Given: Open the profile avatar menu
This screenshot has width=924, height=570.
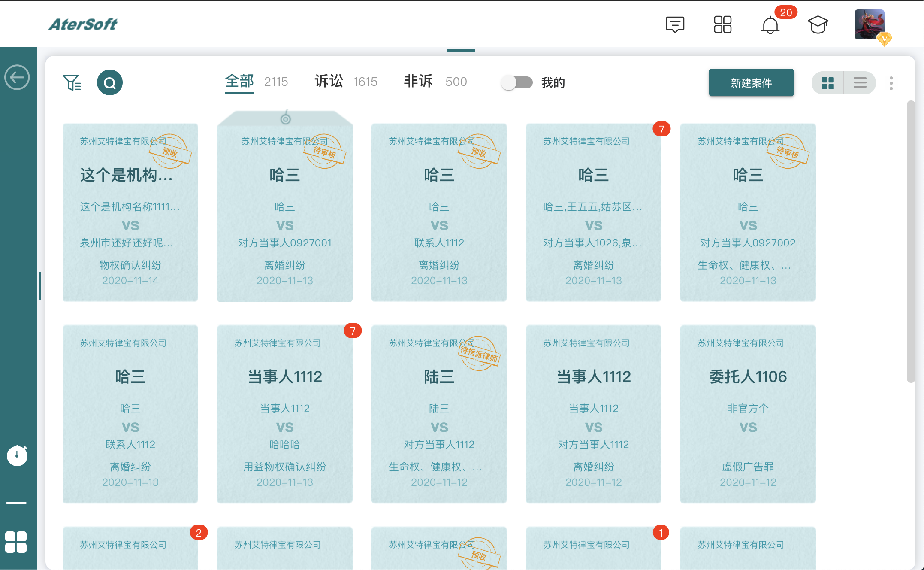Looking at the screenshot, I should click(x=869, y=25).
